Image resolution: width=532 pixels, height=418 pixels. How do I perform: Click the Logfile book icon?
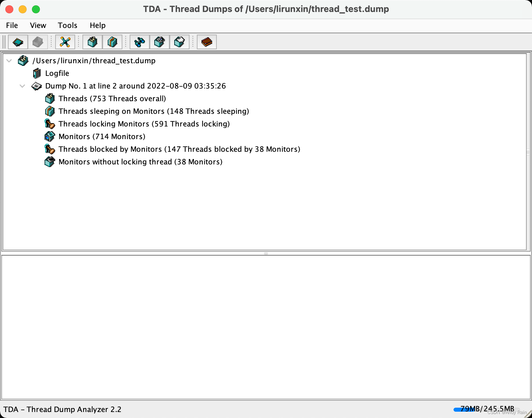coord(37,73)
